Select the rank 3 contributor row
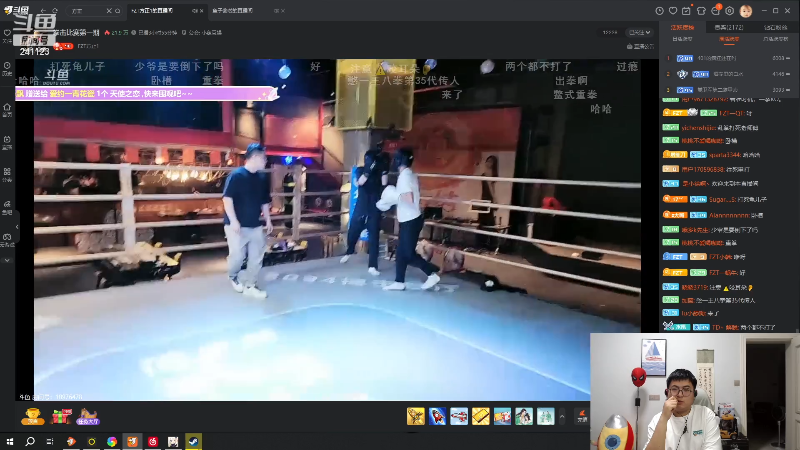The width and height of the screenshot is (800, 450). pyautogui.click(x=729, y=89)
